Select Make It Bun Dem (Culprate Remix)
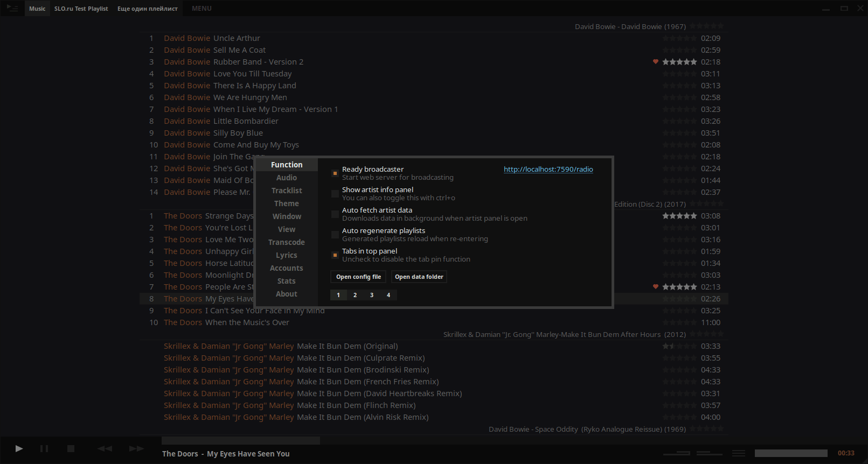 coord(434,358)
